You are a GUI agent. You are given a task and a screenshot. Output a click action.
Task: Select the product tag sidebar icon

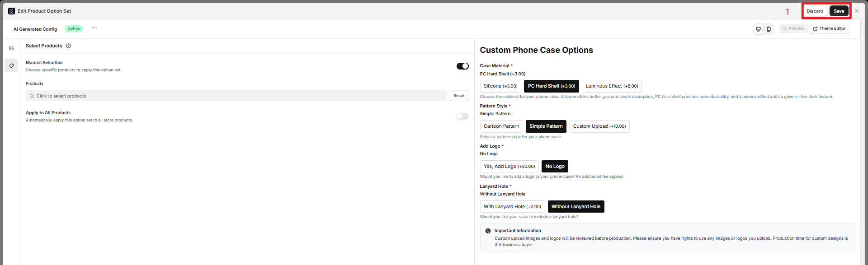click(11, 65)
